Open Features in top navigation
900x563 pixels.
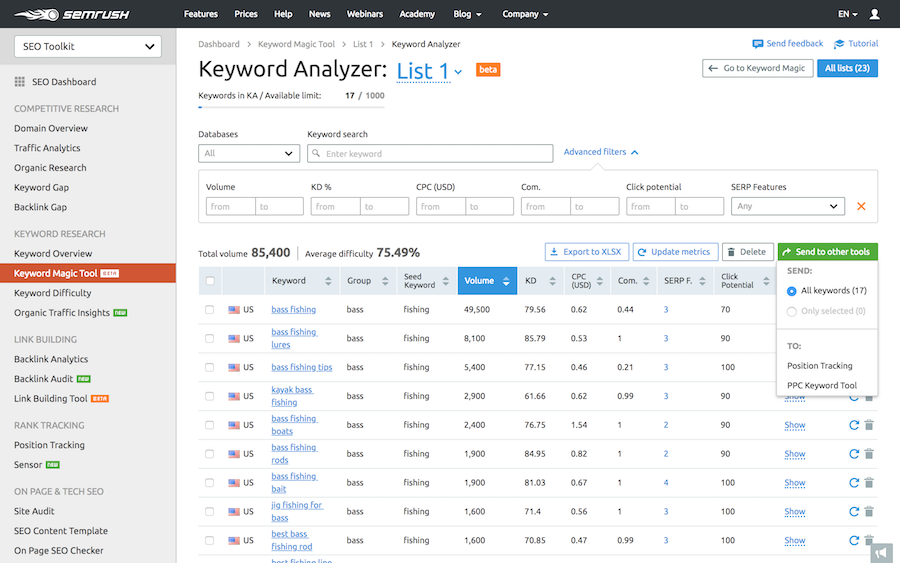[201, 14]
